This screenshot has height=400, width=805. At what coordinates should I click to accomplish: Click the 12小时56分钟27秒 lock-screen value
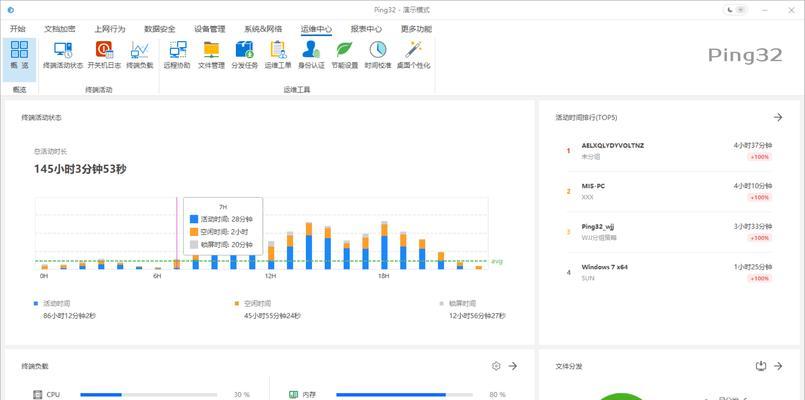pyautogui.click(x=477, y=316)
